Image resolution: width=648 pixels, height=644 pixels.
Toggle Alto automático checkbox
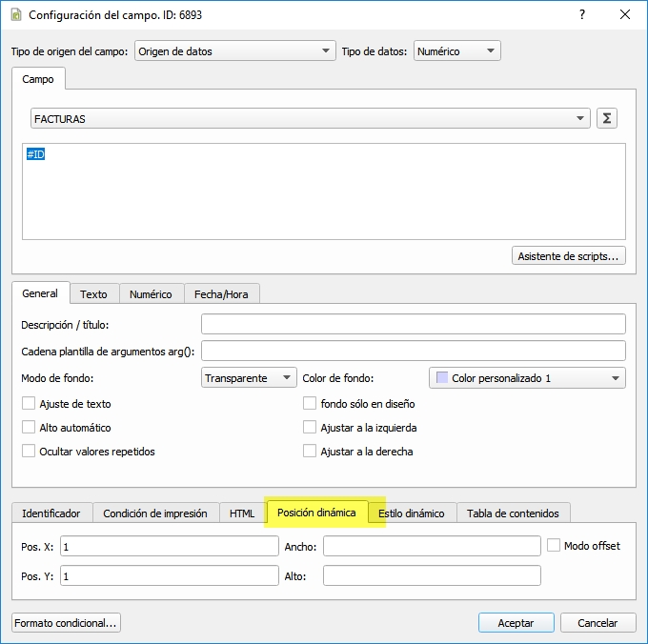pos(29,428)
